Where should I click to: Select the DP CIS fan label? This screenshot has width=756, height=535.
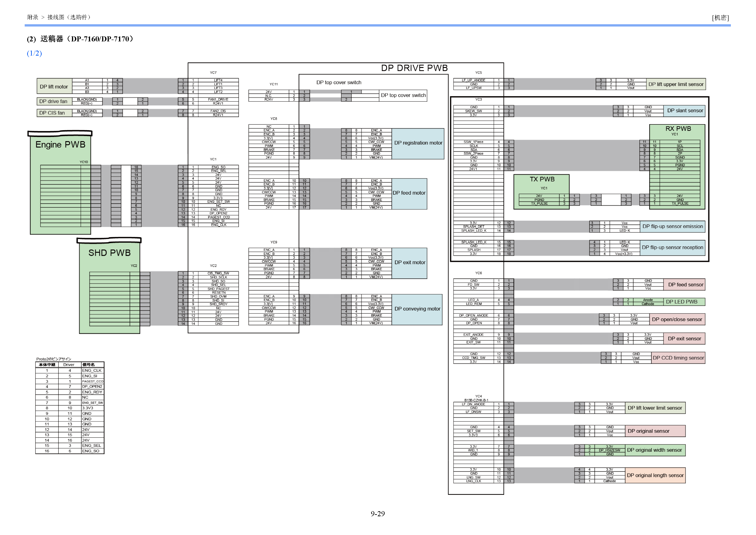pyautogui.click(x=54, y=113)
